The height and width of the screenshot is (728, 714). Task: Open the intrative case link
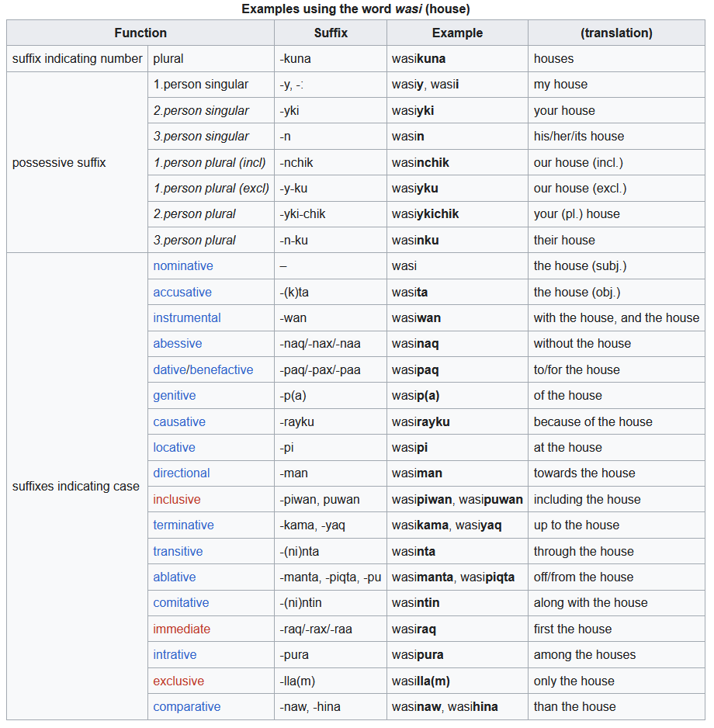(x=175, y=654)
